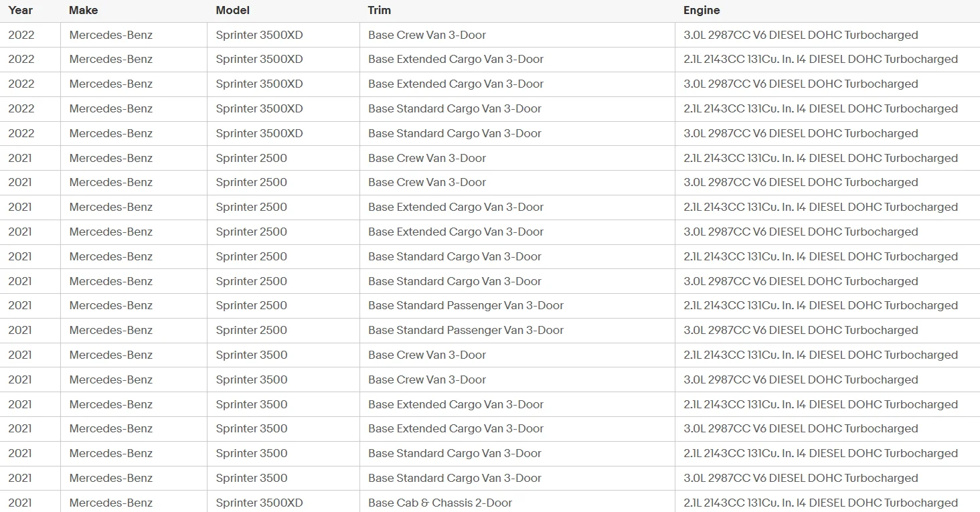
Task: Select the Base Cab & Chassis 2-Door cell
Action: (440, 503)
